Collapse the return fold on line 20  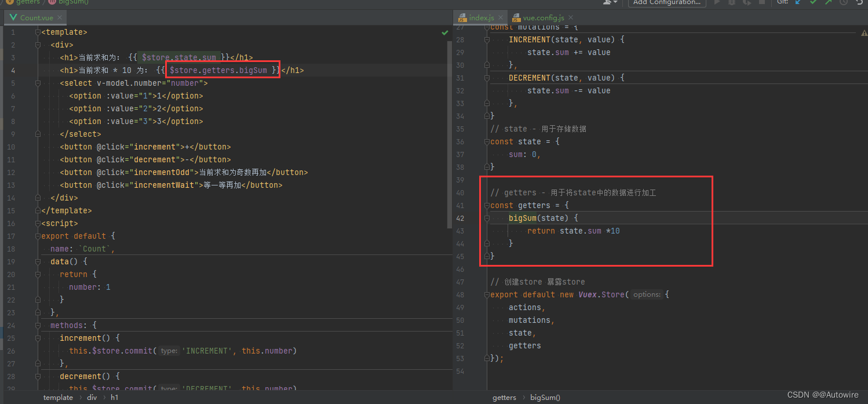click(x=38, y=275)
